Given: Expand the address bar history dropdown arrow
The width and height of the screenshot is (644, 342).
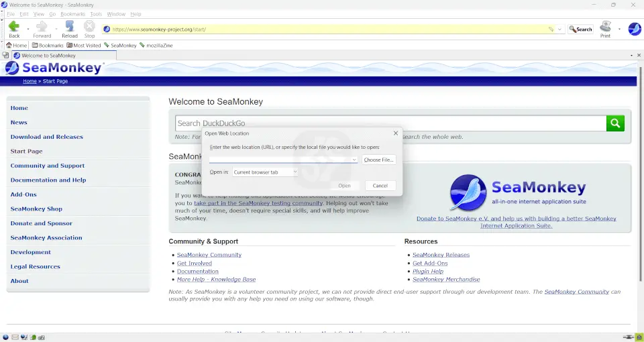Looking at the screenshot, I should tap(561, 30).
